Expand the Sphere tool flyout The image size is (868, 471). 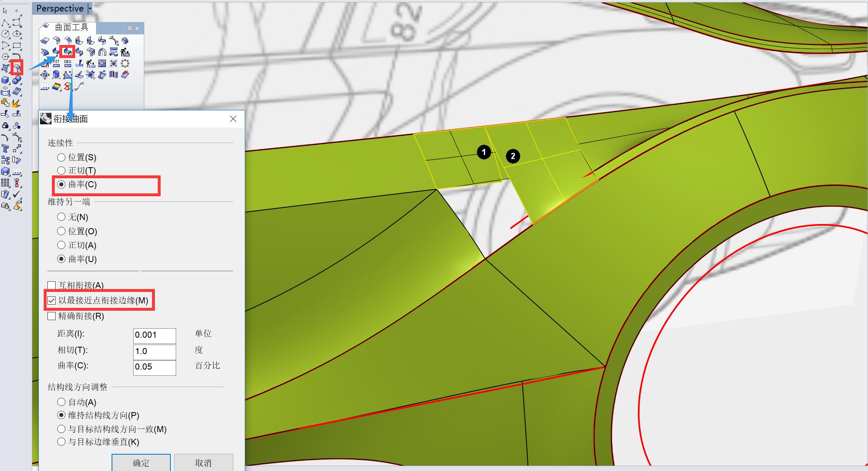17,80
